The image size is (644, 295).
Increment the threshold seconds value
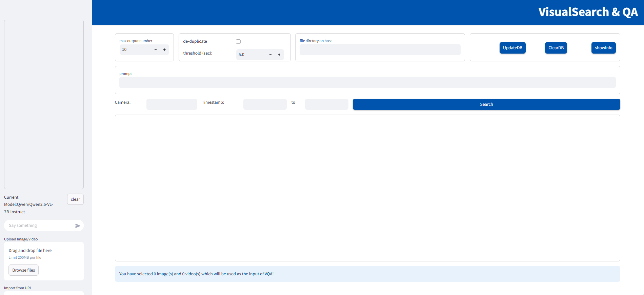[279, 55]
